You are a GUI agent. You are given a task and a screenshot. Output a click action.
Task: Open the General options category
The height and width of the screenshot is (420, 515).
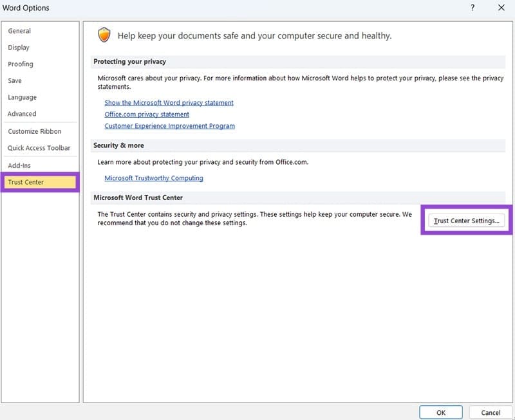coord(19,31)
